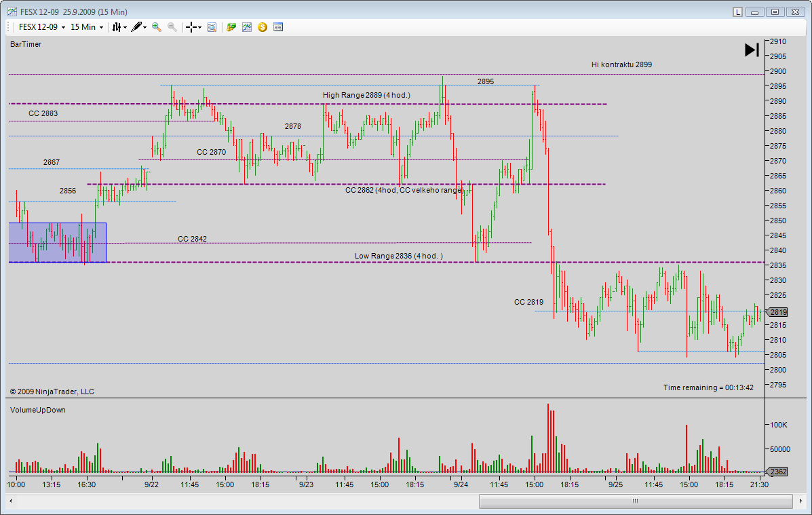Click the '2895' price label
This screenshot has width=812, height=515.
click(x=486, y=81)
